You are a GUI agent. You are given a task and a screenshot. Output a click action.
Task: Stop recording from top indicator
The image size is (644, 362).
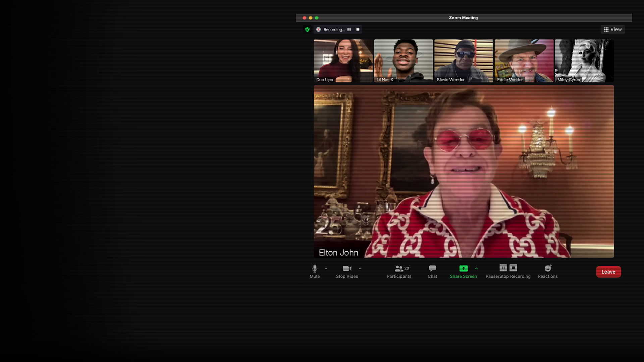point(358,29)
